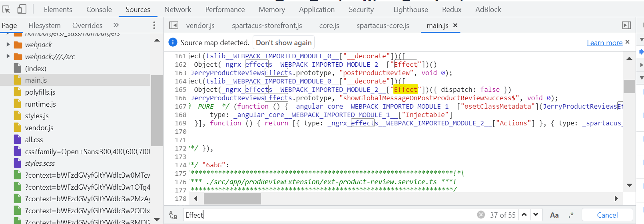Screen dimensions: 644x224
Task: Open the Network tab
Action: pyautogui.click(x=178, y=10)
